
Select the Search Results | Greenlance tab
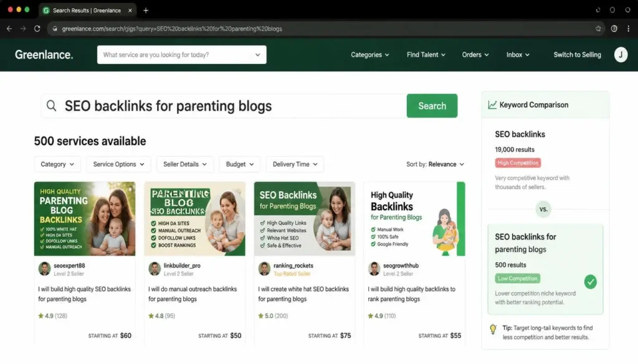click(87, 11)
